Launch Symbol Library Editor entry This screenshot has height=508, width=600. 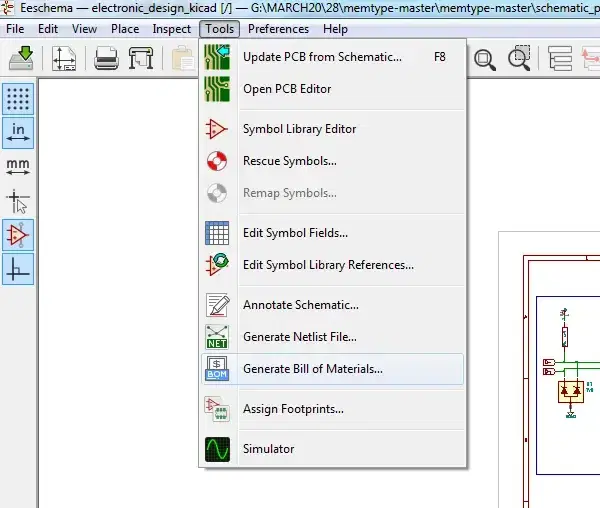coord(332,129)
